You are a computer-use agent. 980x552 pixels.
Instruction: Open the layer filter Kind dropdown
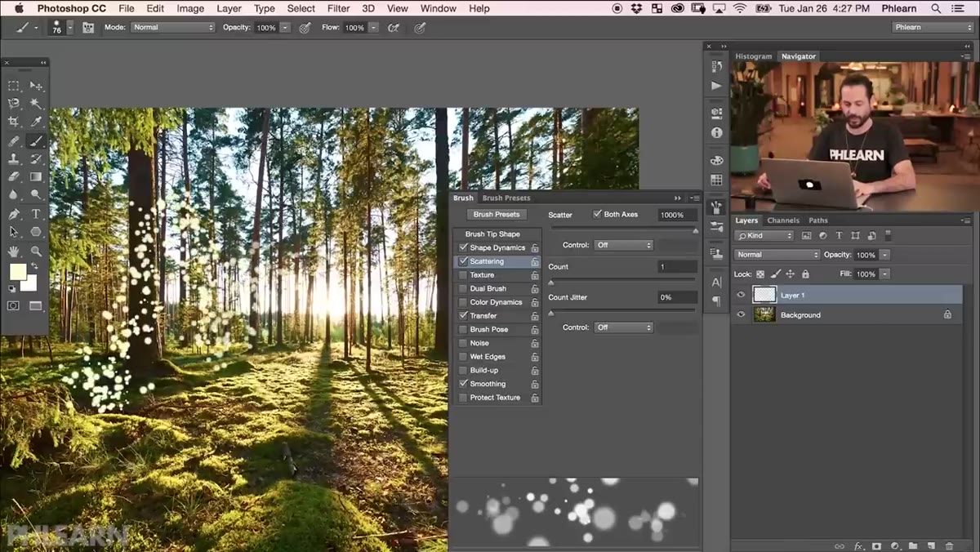pyautogui.click(x=764, y=235)
